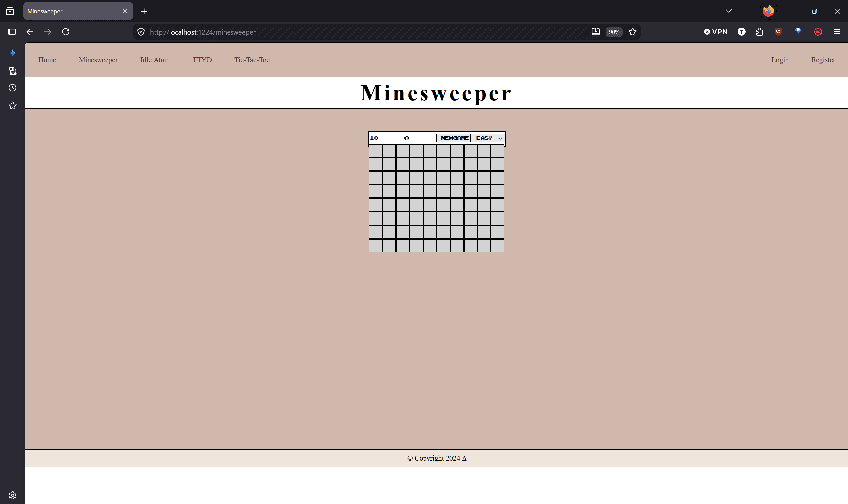Close the Minesweeper browser tab
Viewport: 848px width, 504px height.
point(125,11)
